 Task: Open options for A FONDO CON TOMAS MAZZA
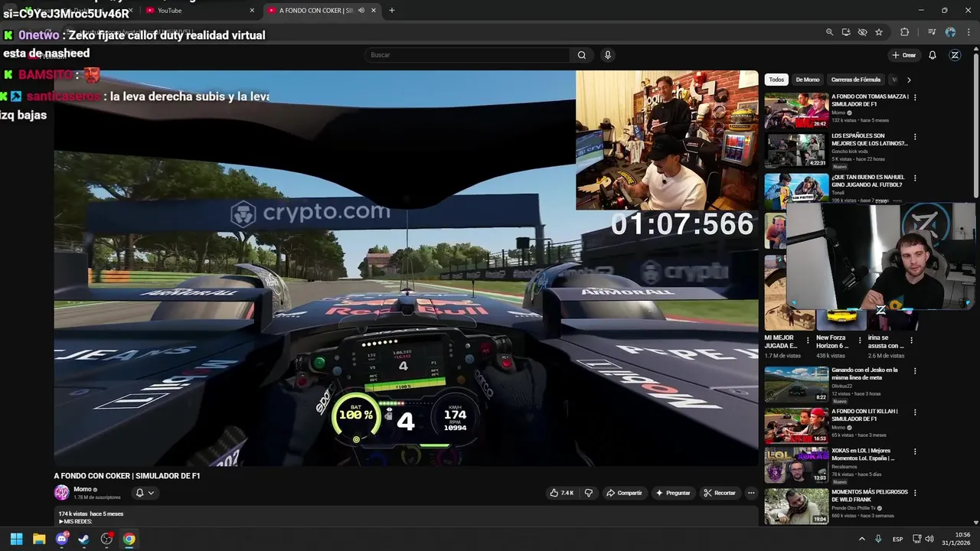point(915,97)
